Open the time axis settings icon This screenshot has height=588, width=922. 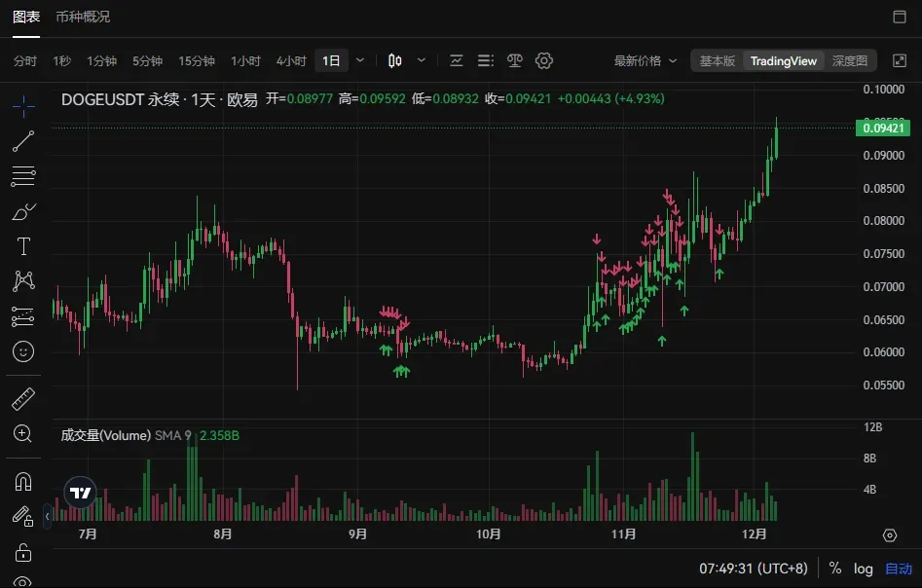pyautogui.click(x=890, y=535)
